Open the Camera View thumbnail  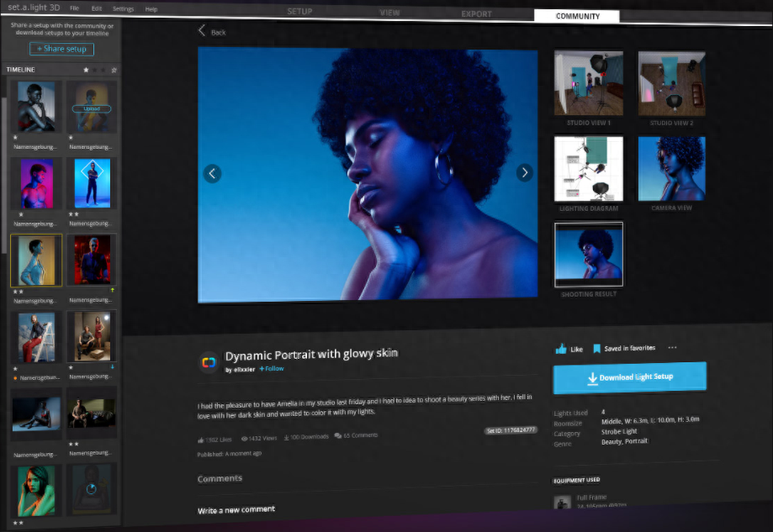click(x=671, y=169)
